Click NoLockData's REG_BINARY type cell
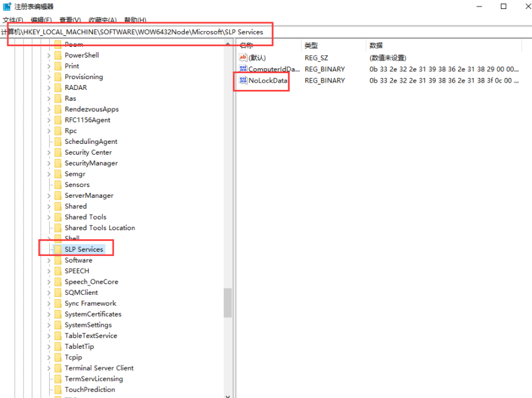This screenshot has height=398, width=532. [x=324, y=81]
